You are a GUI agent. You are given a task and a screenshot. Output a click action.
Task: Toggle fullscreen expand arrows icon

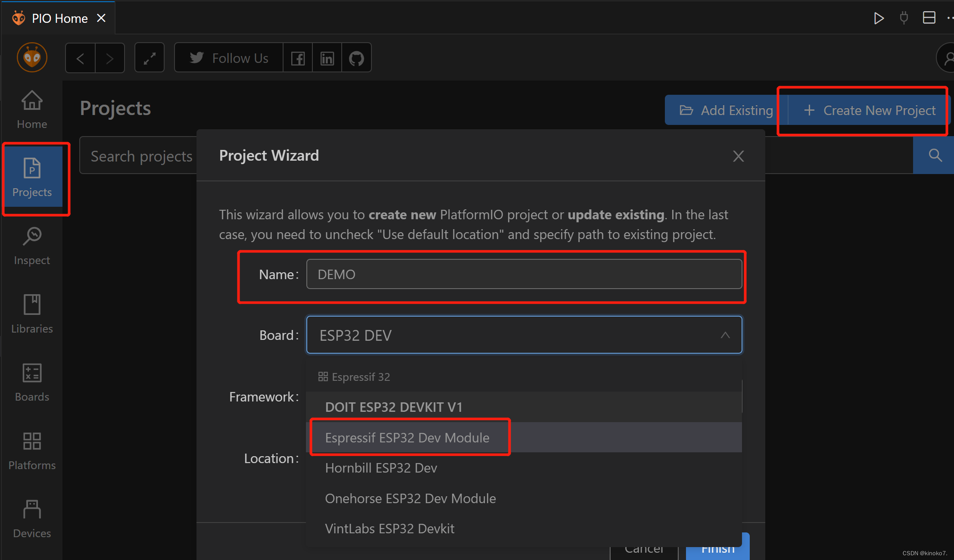[150, 58]
